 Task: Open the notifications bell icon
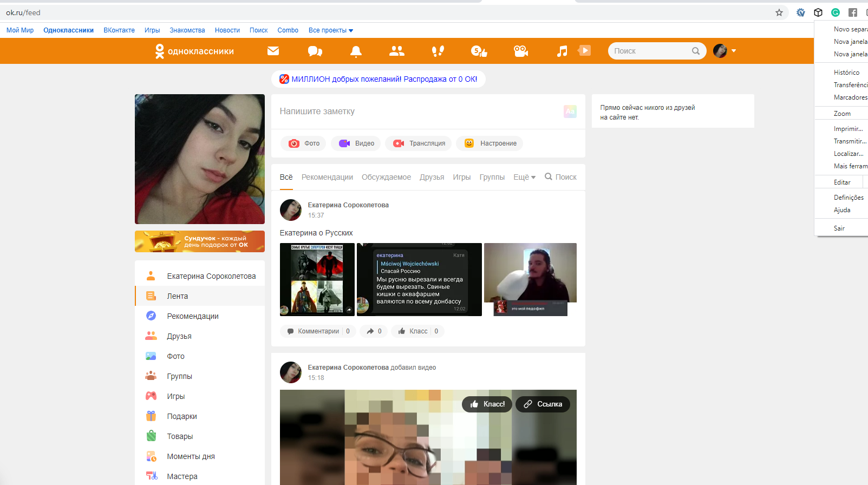tap(356, 51)
